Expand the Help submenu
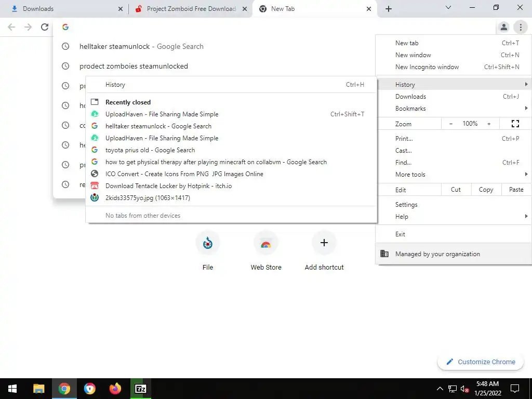The width and height of the screenshot is (532, 399). coord(454,217)
